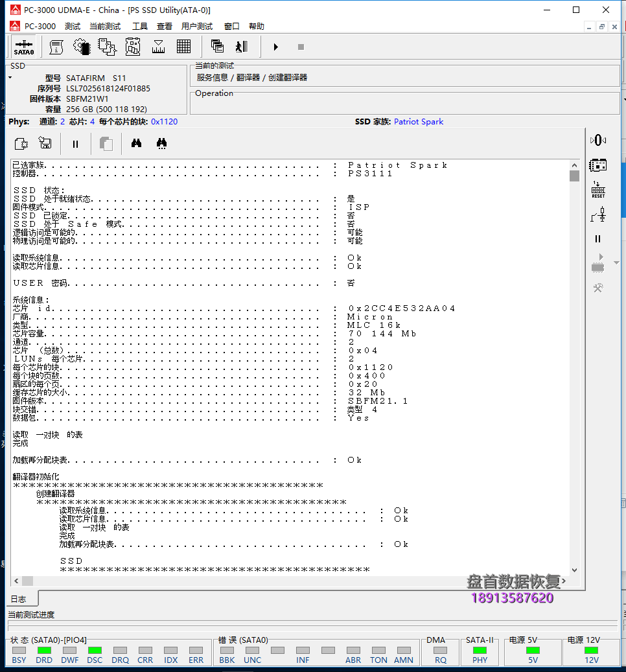The width and height of the screenshot is (626, 672).
Task: Click the zero-position icon in right sidebar
Action: click(x=598, y=140)
